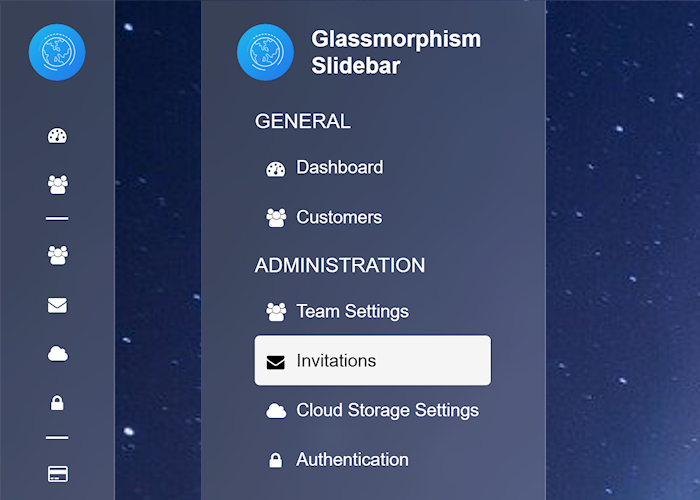Screen dimensions: 700x500
Task: Click the Glassmorphism Slidebar title text
Action: 396,52
